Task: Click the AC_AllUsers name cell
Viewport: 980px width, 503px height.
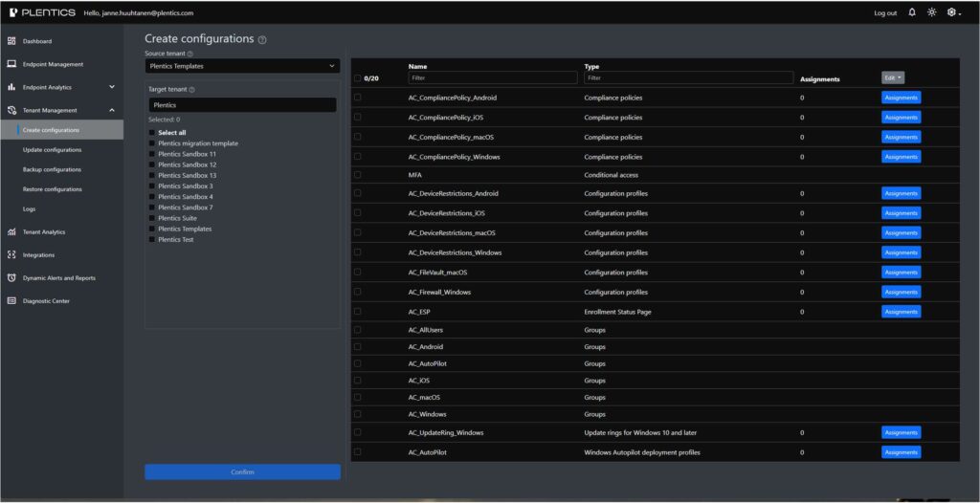Action: [426, 329]
